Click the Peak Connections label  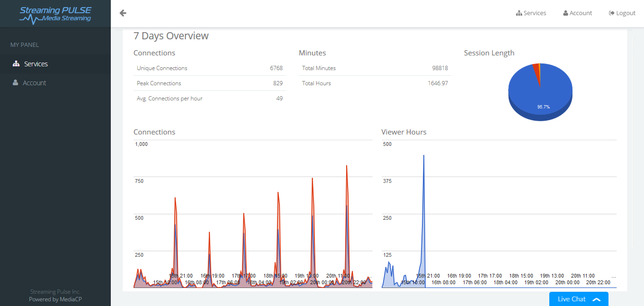[x=159, y=83]
